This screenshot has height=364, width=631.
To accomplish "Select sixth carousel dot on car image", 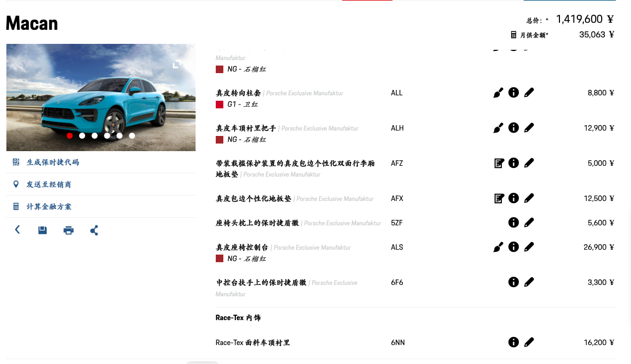I will (x=132, y=135).
